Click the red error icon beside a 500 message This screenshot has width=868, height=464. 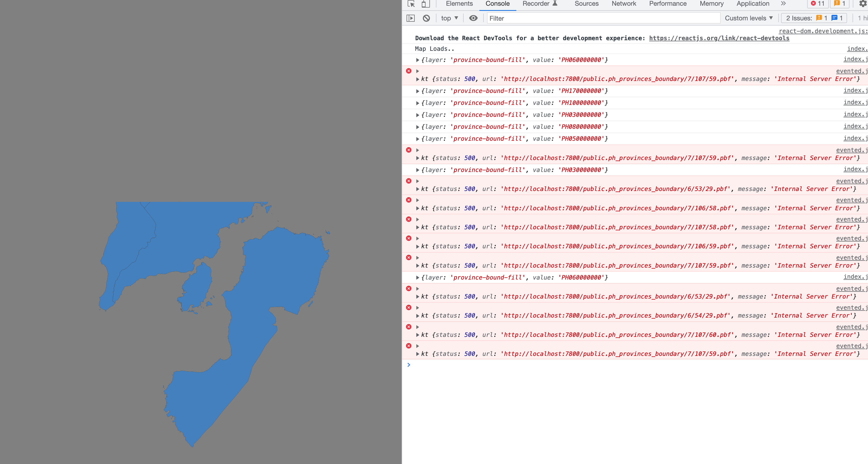point(409,71)
